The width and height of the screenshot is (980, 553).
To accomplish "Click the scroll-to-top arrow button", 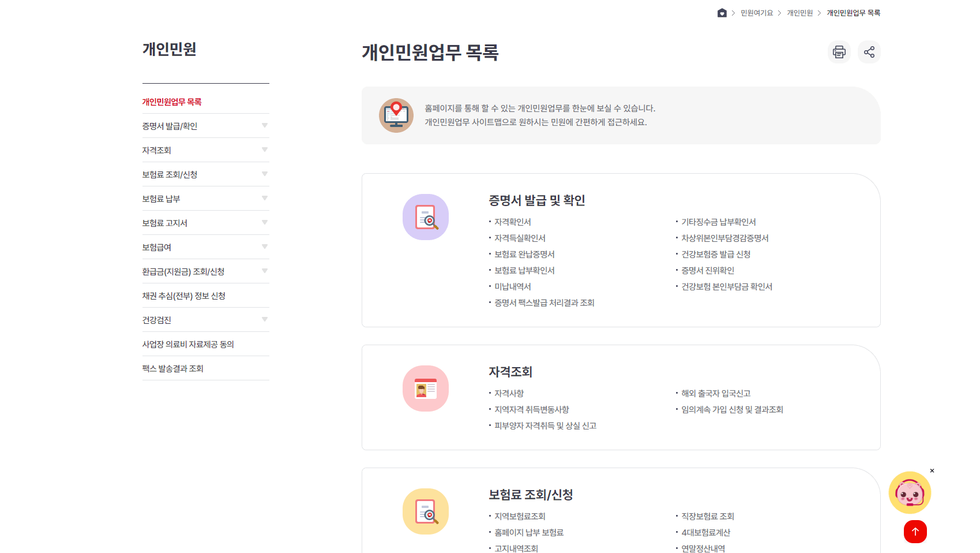I will (x=915, y=532).
